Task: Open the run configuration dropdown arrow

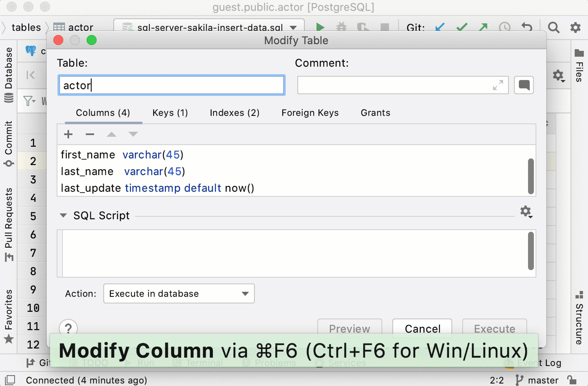Action: click(x=293, y=28)
